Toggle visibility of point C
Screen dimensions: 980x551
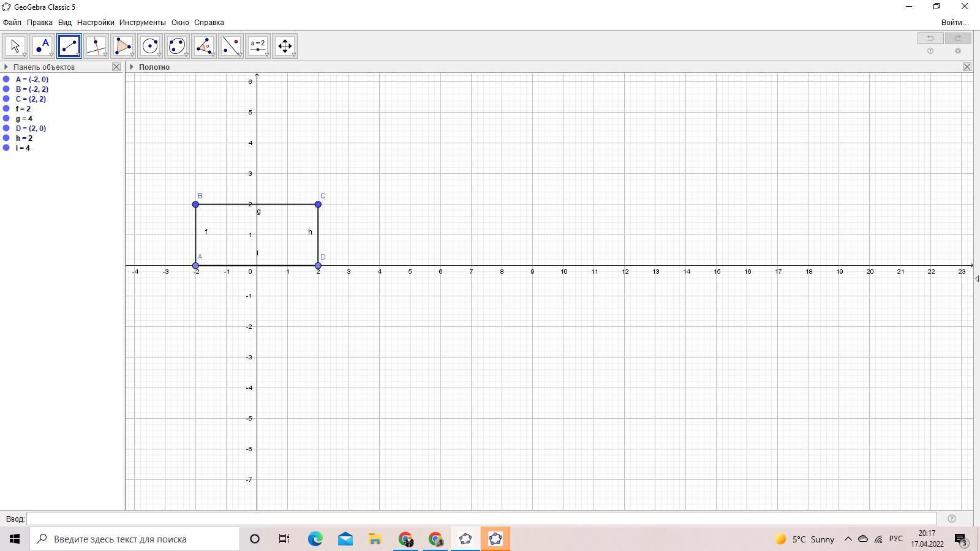coord(6,99)
